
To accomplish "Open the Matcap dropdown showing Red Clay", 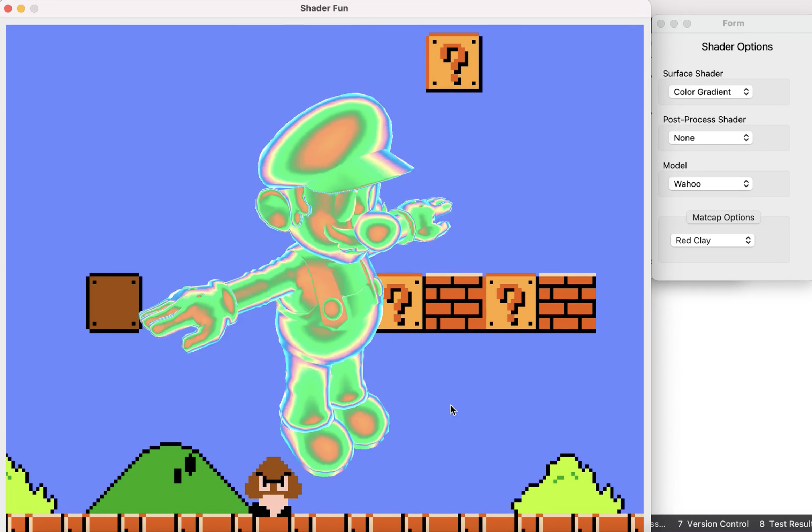I will (x=713, y=241).
